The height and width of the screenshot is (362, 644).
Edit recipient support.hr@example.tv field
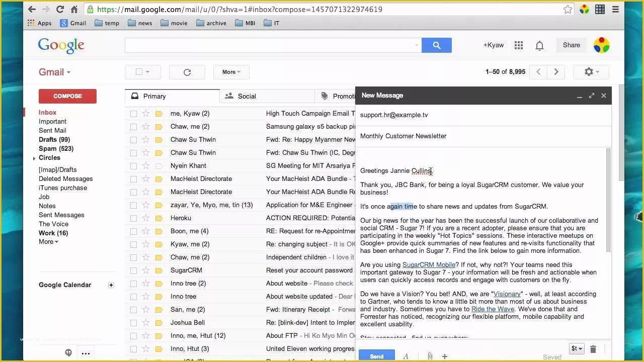(483, 115)
